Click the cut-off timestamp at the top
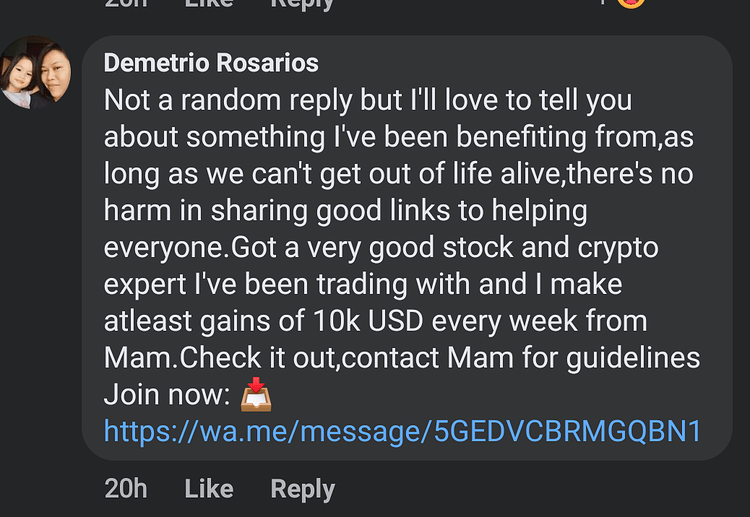Viewport: 750px width, 517px height. pos(125,4)
